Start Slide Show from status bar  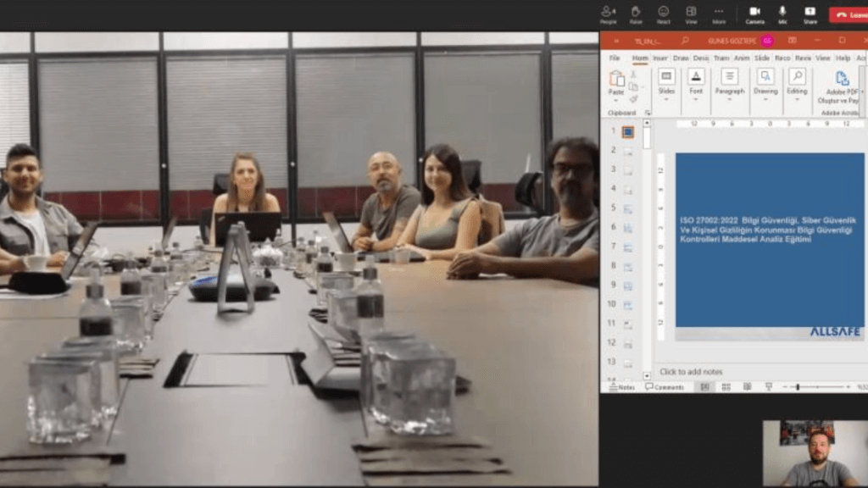tap(769, 387)
